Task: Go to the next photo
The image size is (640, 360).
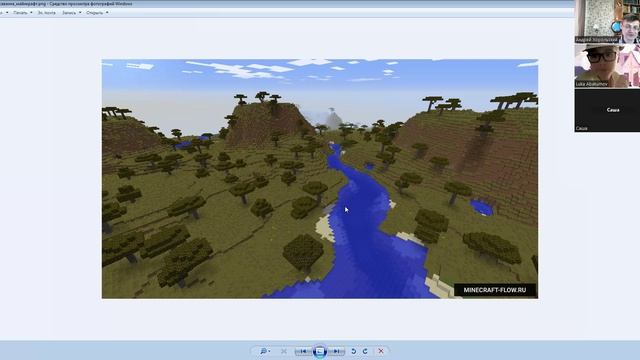Action: click(x=336, y=351)
